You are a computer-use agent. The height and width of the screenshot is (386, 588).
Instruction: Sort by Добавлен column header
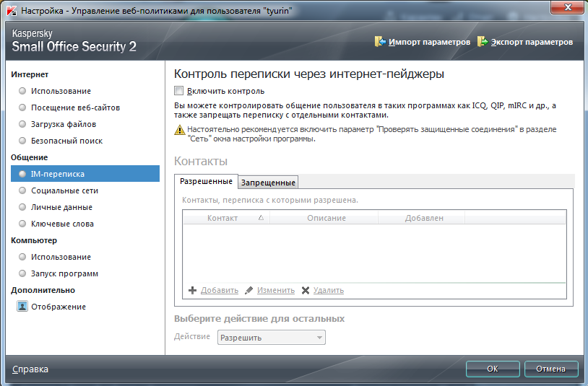(x=422, y=218)
